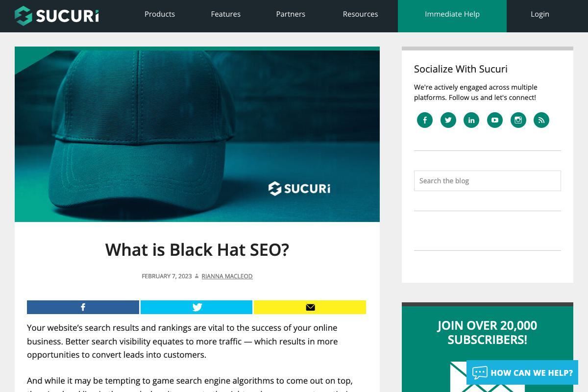The height and width of the screenshot is (392, 588).
Task: Click the black hat featured image
Action: 197,134
